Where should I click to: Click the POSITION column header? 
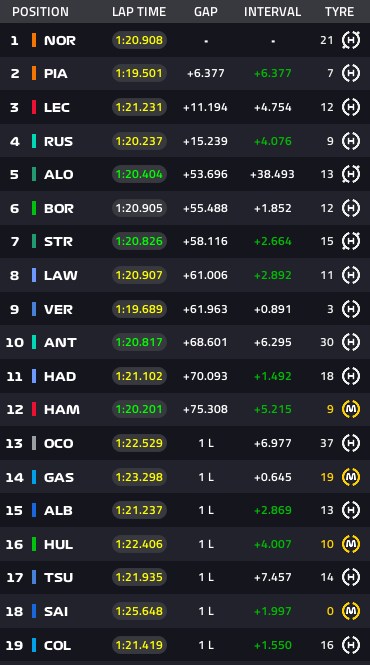click(40, 11)
